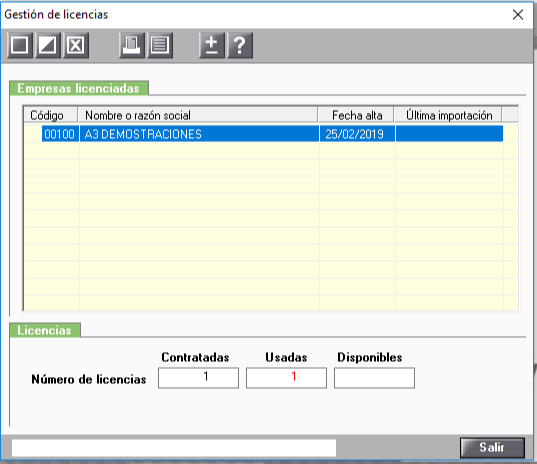
Task: Click the plus/minus calculator icon
Action: (212, 45)
